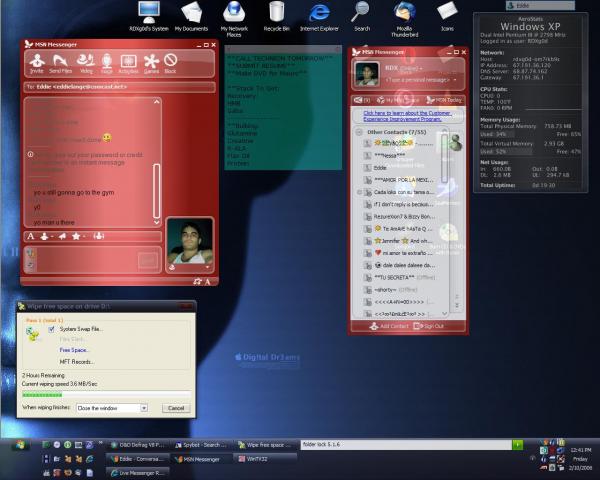Click the contact list scroll-down arrow

444,313
